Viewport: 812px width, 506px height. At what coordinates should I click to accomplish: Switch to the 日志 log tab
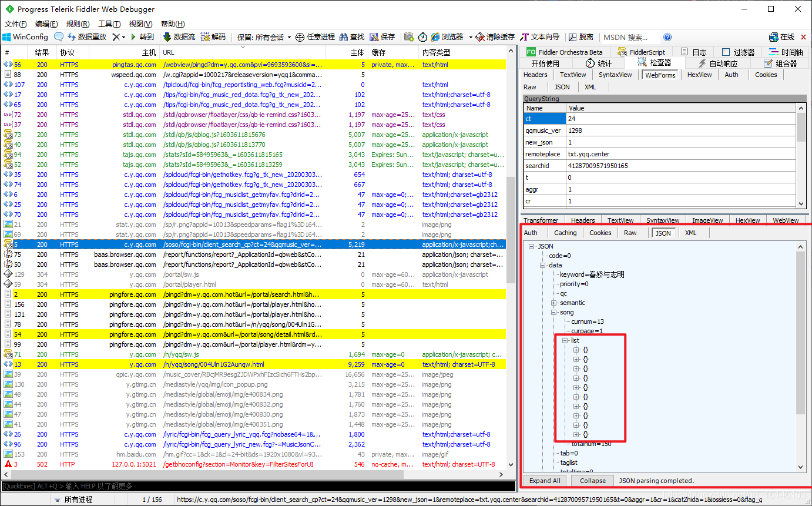tap(693, 52)
